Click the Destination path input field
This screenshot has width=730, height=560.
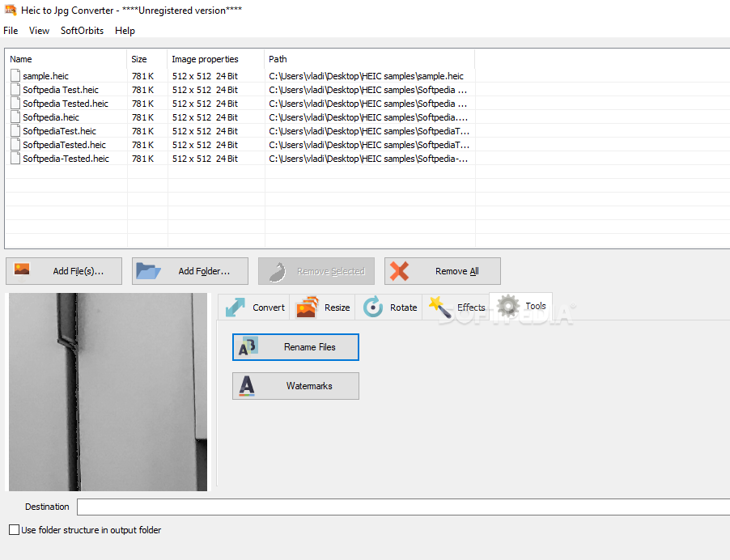click(403, 507)
